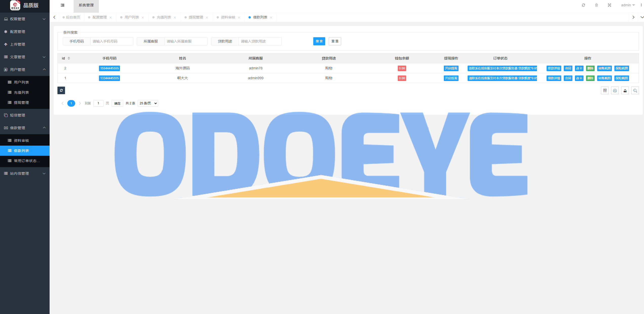This screenshot has width=644, height=314.
Task: Click order status badge in the admin78 row
Action: coord(502,68)
